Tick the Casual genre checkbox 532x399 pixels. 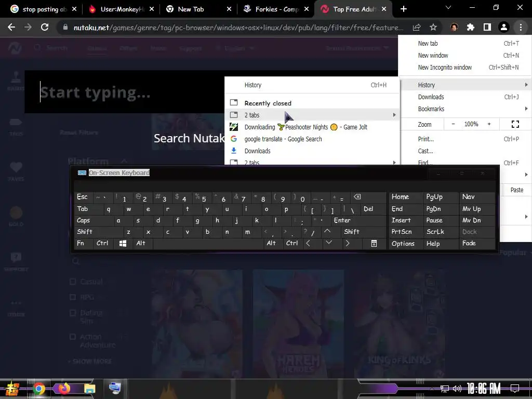(72, 282)
